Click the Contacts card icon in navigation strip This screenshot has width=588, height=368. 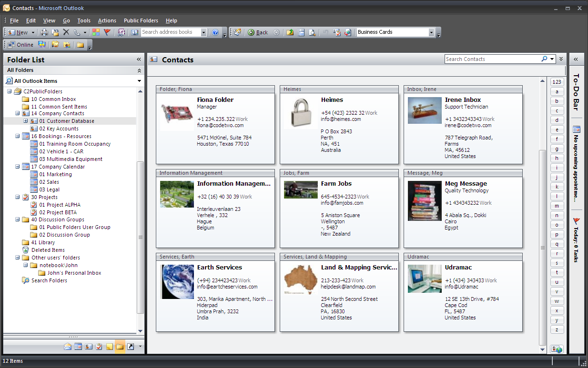click(89, 347)
